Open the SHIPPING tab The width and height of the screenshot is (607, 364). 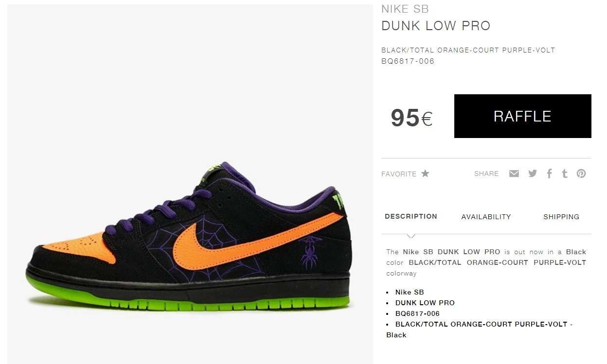pyautogui.click(x=561, y=217)
